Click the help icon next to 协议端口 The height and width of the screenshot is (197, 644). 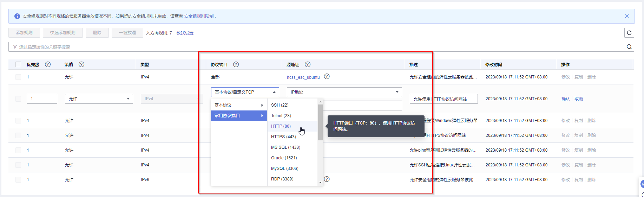pyautogui.click(x=236, y=64)
